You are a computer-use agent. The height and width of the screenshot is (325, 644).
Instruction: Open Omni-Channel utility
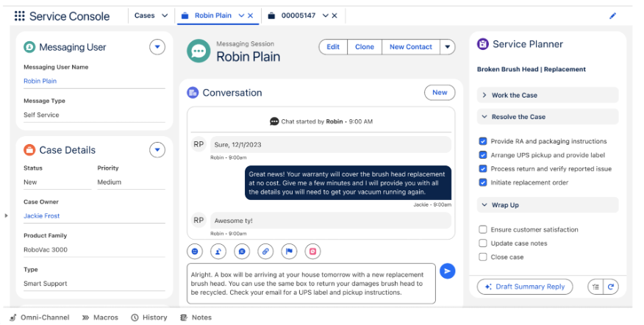[40, 318]
